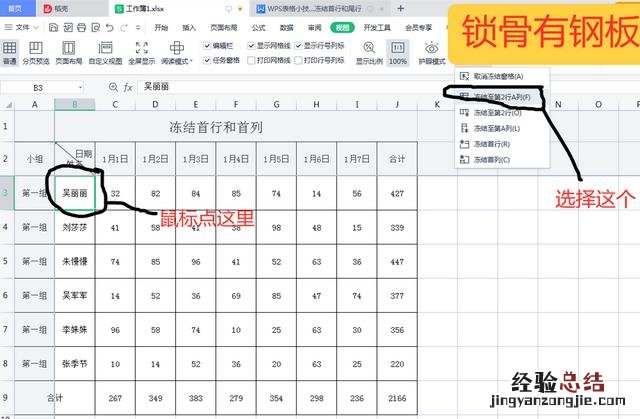Click the print icon in quick toolbar
This screenshot has height=419, width=640.
point(82,27)
